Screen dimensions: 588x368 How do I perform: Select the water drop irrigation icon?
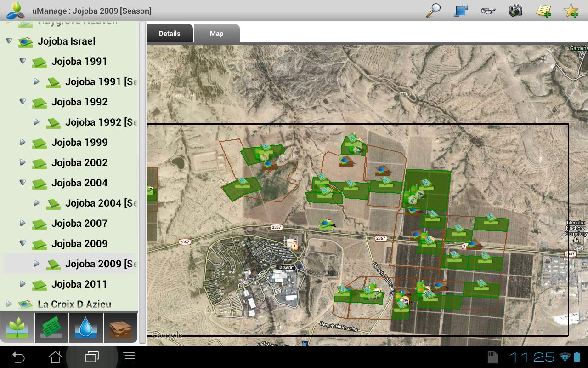[86, 328]
